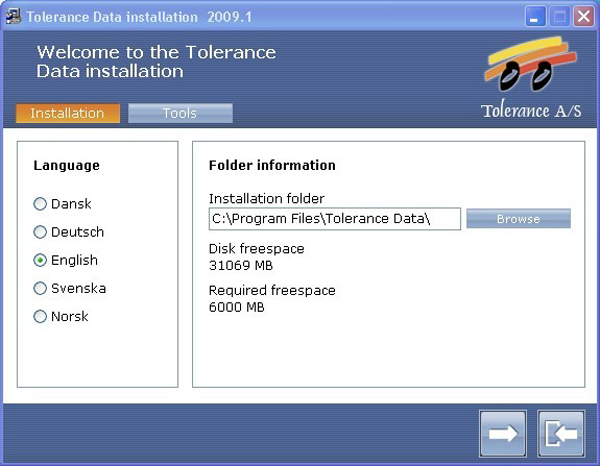Switch to the Installation tab

[68, 113]
